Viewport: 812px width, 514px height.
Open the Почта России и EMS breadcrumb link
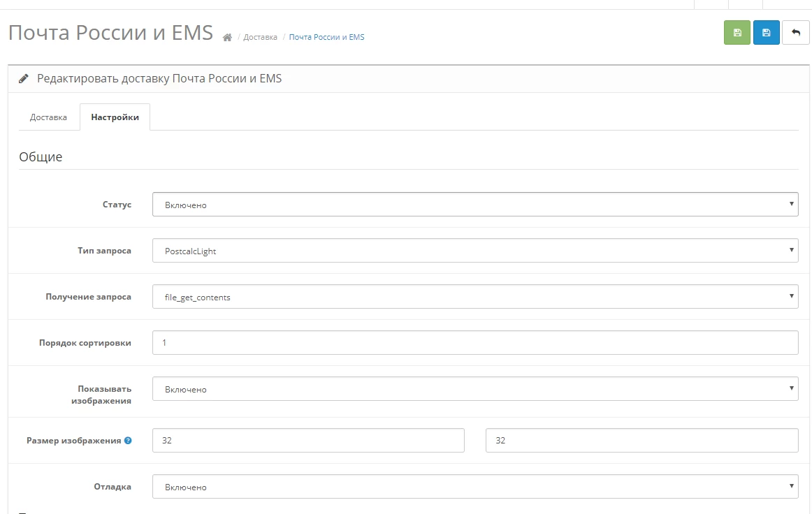[x=326, y=37]
